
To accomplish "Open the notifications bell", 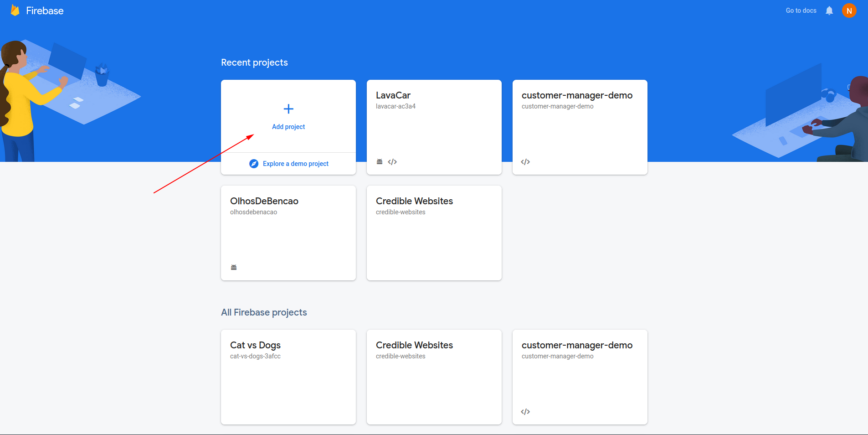I will (829, 10).
